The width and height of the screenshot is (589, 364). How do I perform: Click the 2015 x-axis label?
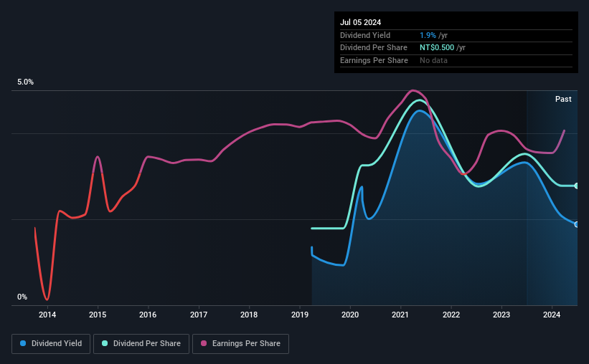pyautogui.click(x=98, y=315)
